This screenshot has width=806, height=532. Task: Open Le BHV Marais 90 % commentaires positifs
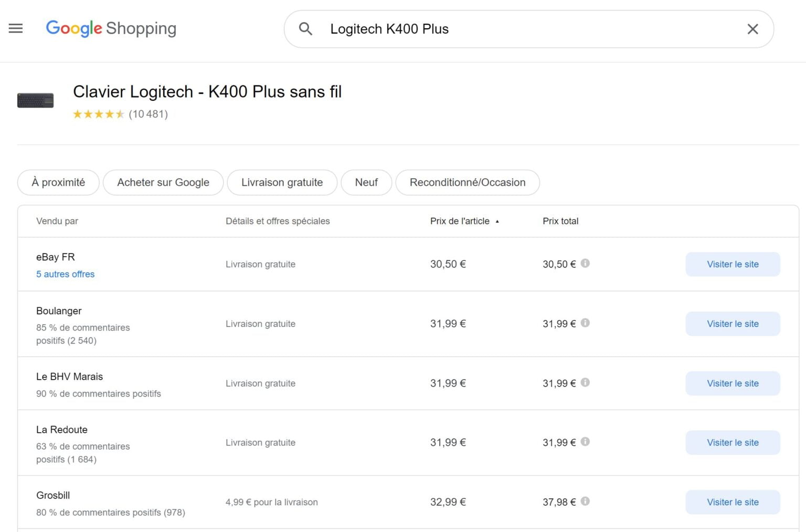99,393
